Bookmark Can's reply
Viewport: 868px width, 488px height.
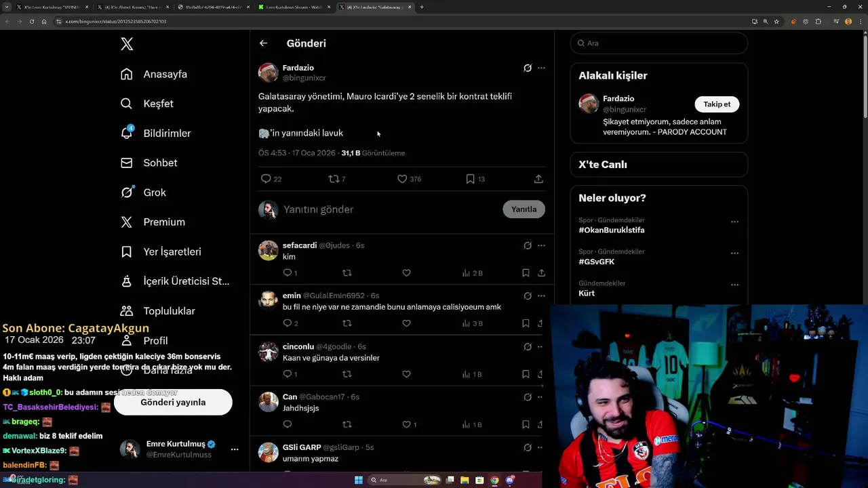[x=526, y=424]
